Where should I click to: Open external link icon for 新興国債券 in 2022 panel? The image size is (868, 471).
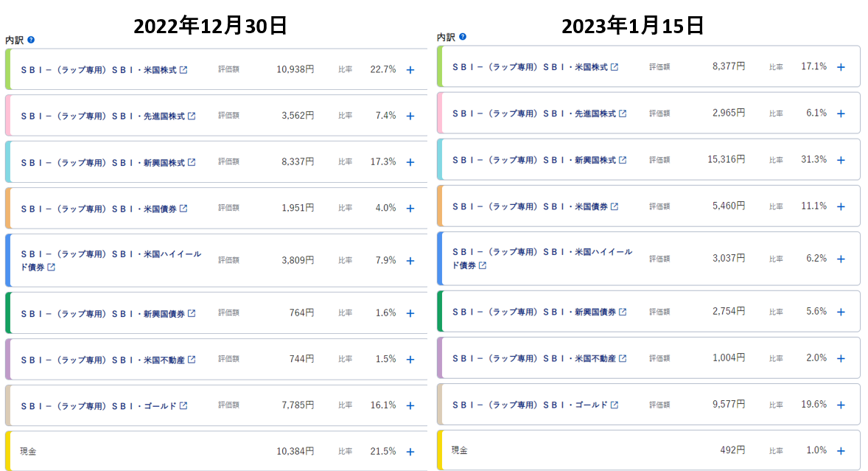click(x=192, y=313)
